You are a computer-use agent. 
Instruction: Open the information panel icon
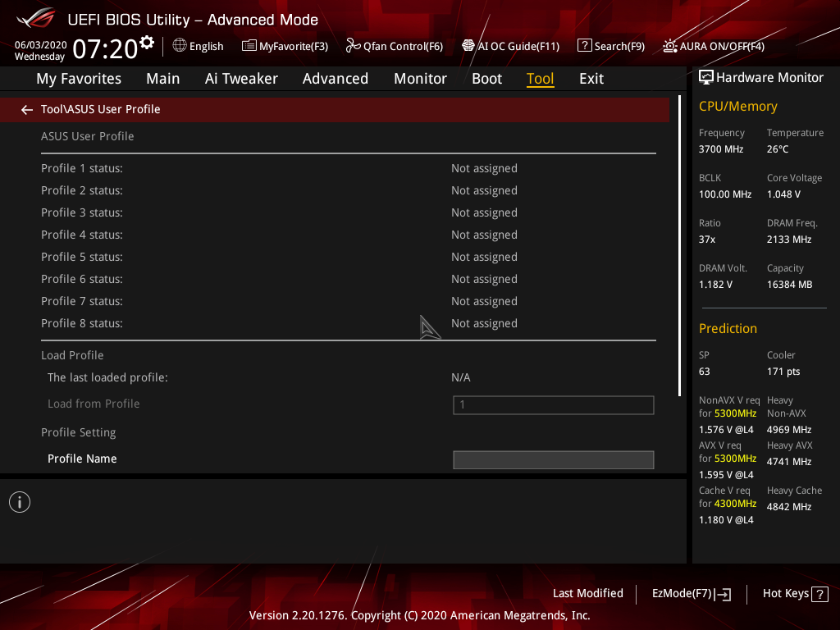[x=19, y=501]
